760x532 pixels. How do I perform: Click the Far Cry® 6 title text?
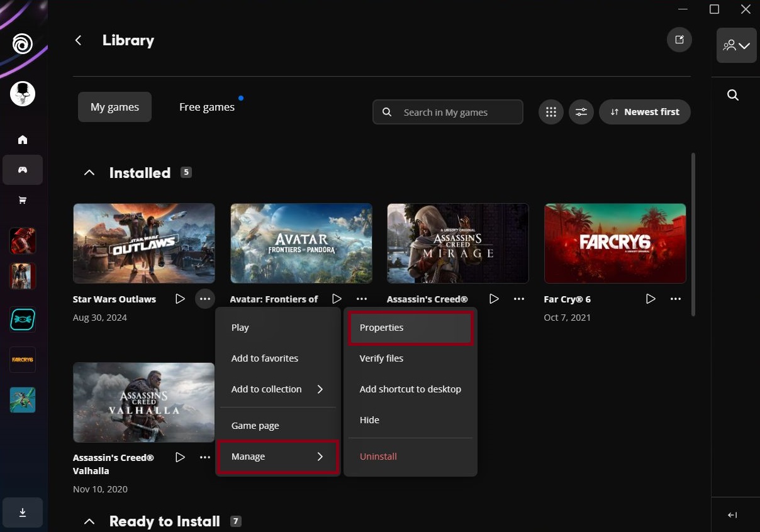[567, 299]
